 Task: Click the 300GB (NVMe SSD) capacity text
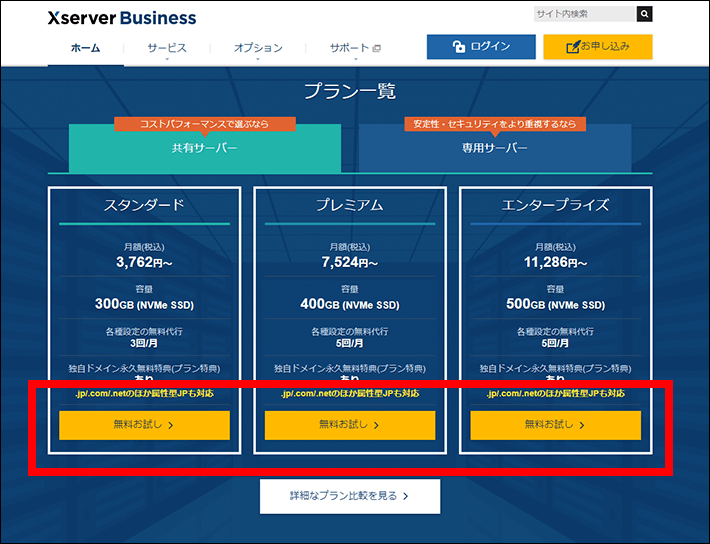point(144,304)
